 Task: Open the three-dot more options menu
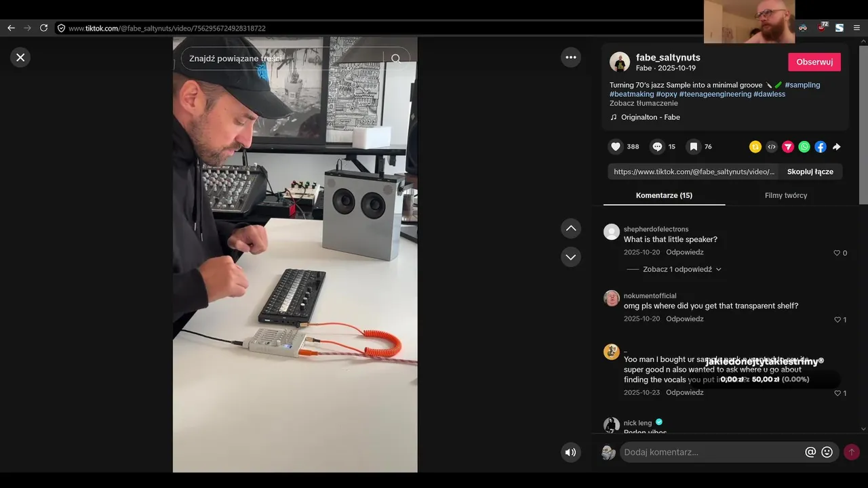pyautogui.click(x=571, y=58)
